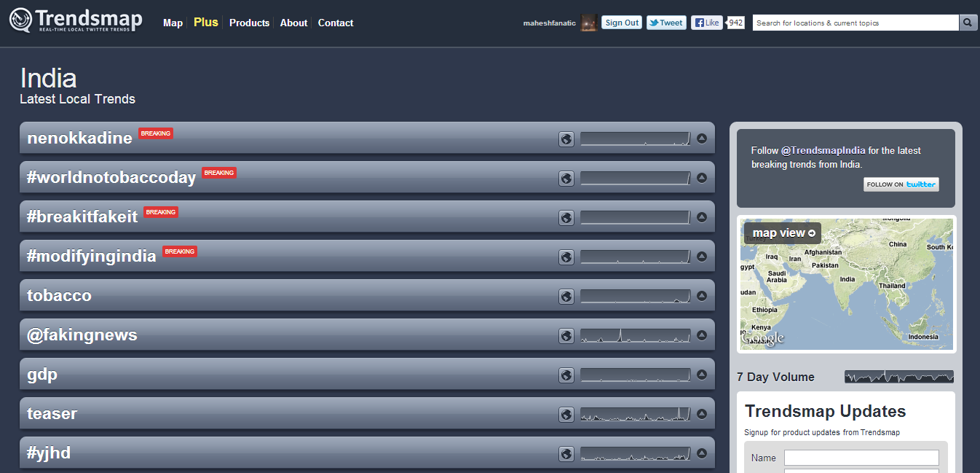Open the globe icon for gdp
Viewport: 980px width, 473px height.
point(566,375)
